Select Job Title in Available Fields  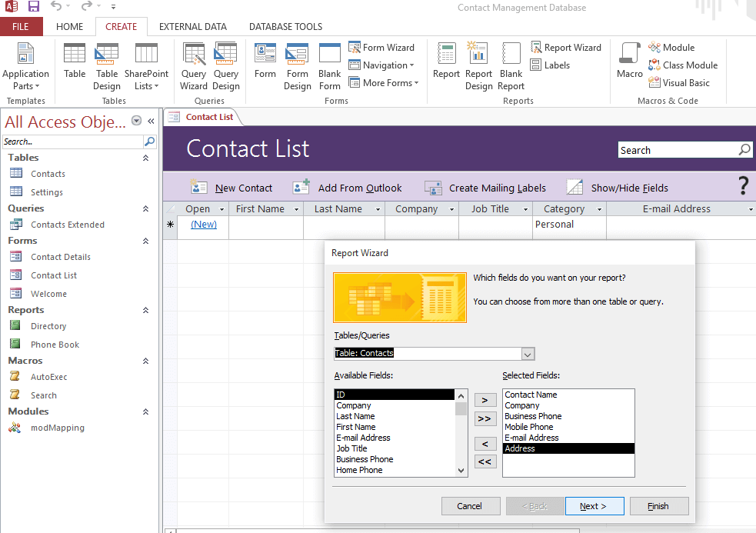[351, 448]
